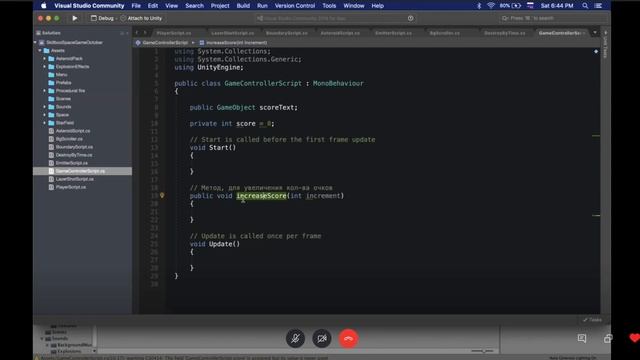Expand the Procedural fire folder

[45, 91]
